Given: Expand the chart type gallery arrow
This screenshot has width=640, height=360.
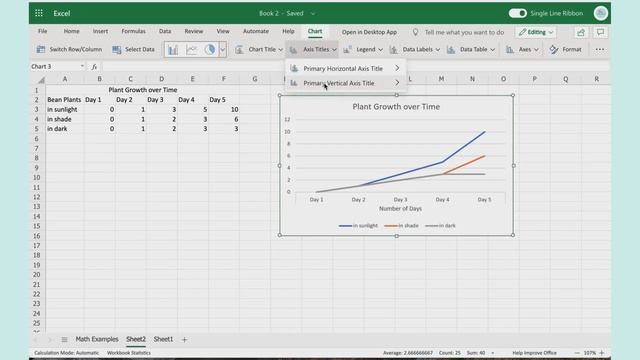Looking at the screenshot, I should click(222, 49).
